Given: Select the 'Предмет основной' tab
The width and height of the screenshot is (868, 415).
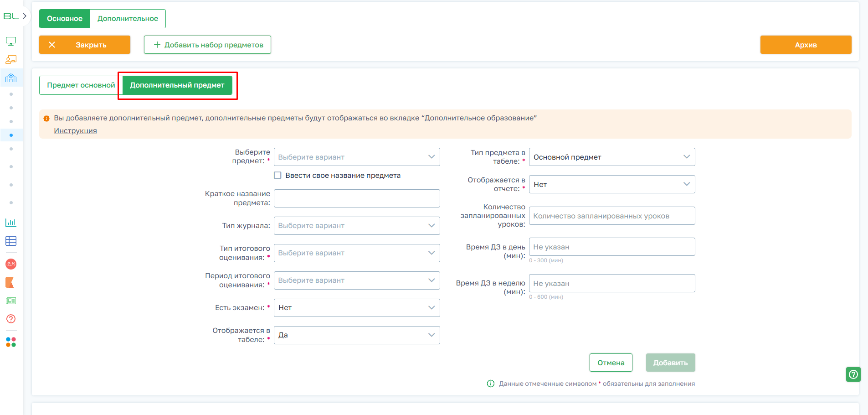Looking at the screenshot, I should coord(81,85).
